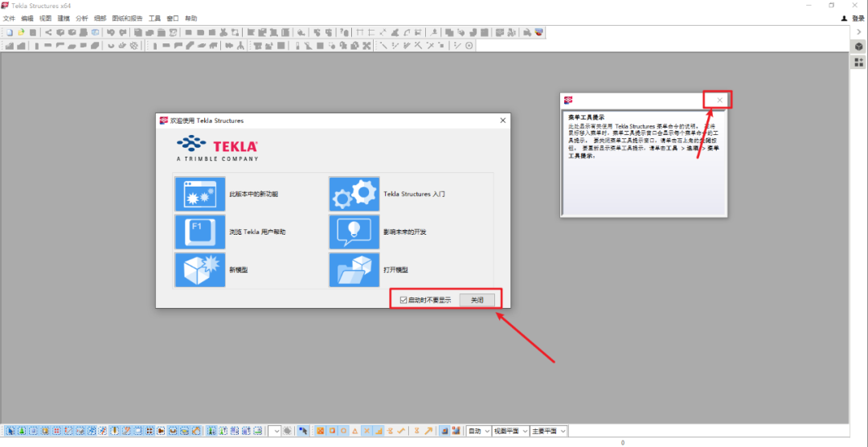Click the new file icon in top toolbar
Viewport: 868px width, 447px height.
[10, 32]
